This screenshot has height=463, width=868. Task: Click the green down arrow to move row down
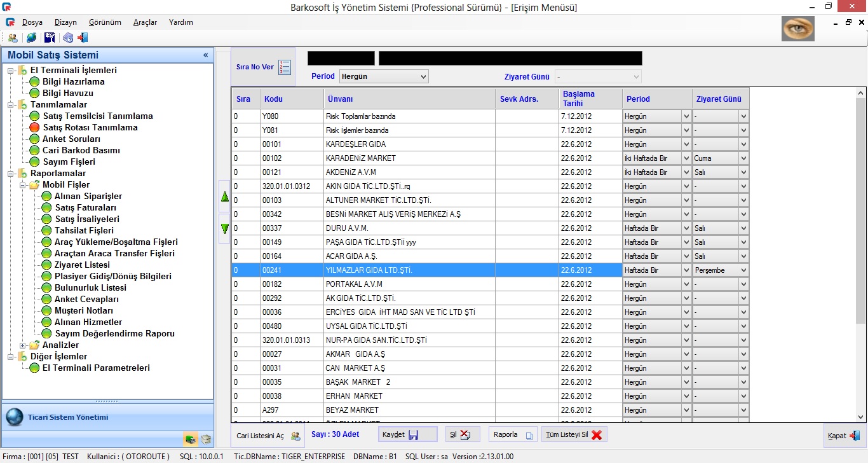point(224,228)
